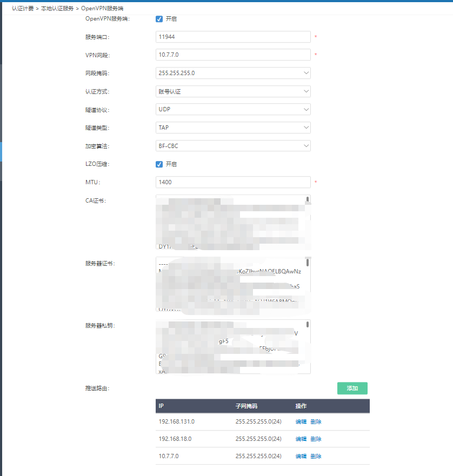
Task: Go to 认证计费 in breadcrumb
Action: point(23,9)
